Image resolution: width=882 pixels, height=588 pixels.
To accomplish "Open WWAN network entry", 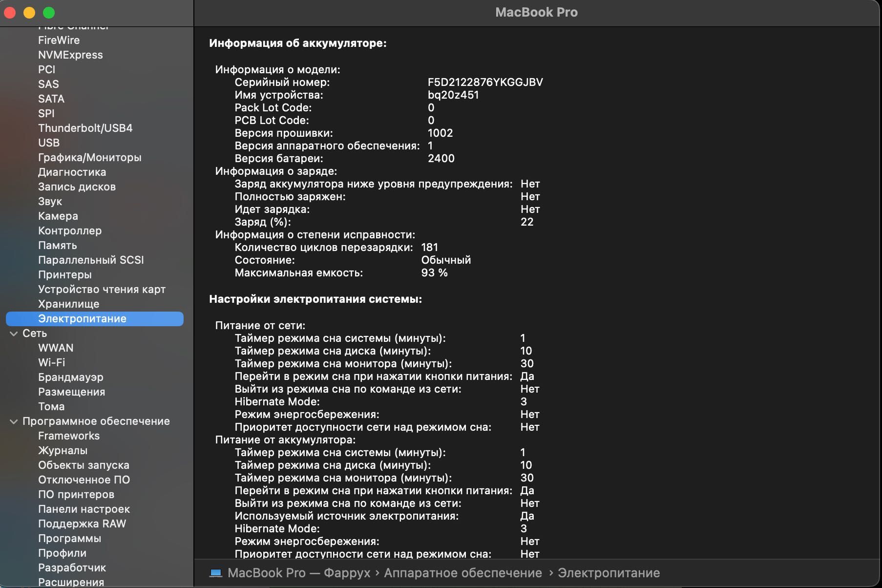I will [x=56, y=348].
